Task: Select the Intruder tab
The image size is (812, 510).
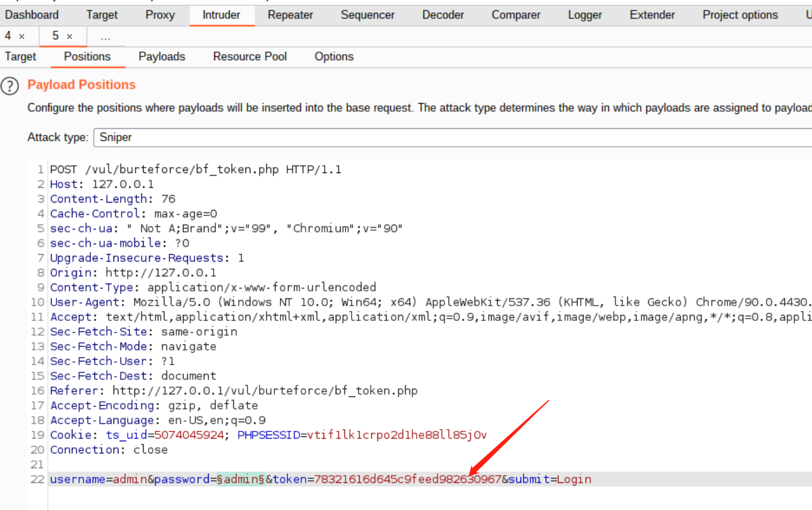Action: 222,15
